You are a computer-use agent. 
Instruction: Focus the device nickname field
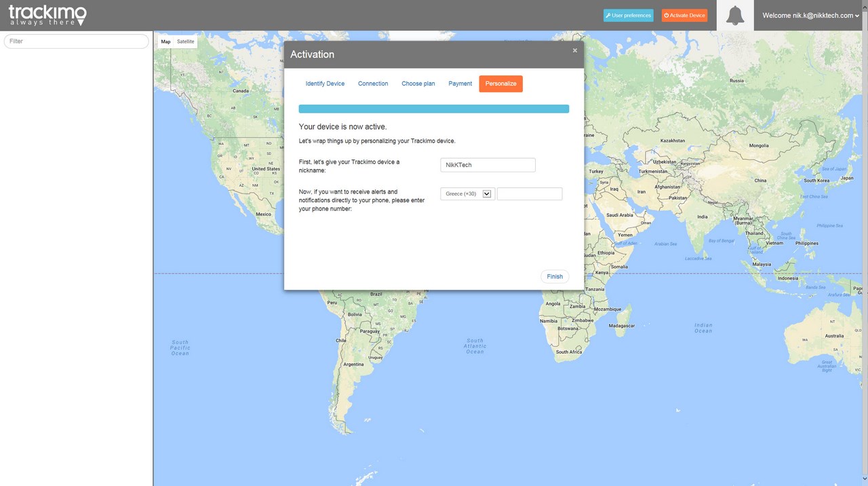point(488,165)
